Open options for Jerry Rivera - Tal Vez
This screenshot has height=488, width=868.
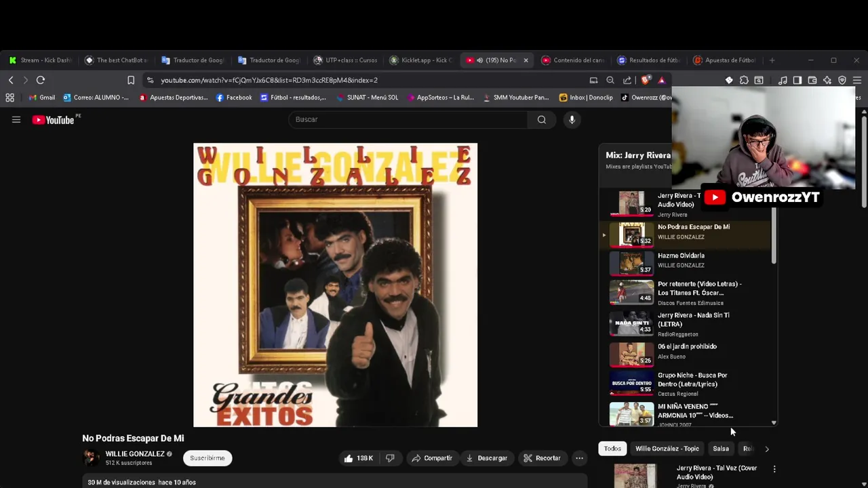point(774,468)
